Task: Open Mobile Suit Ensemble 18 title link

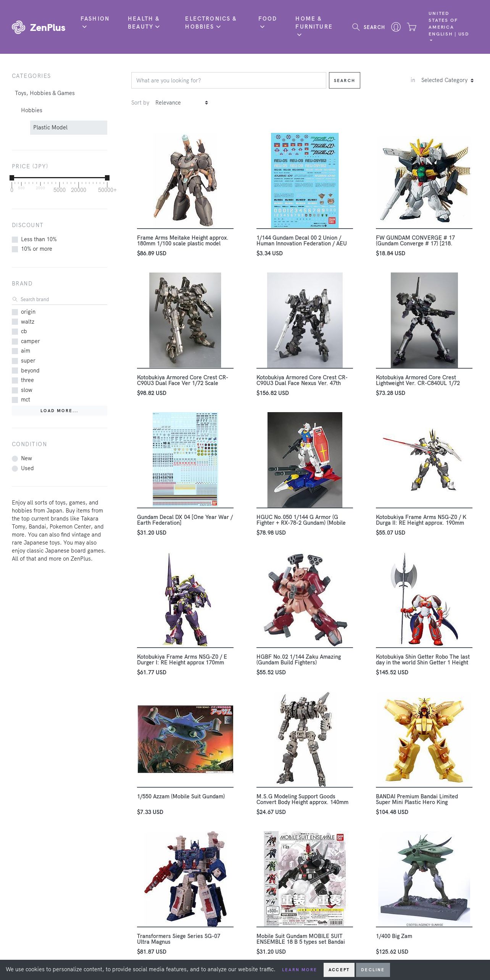Action: (301, 939)
